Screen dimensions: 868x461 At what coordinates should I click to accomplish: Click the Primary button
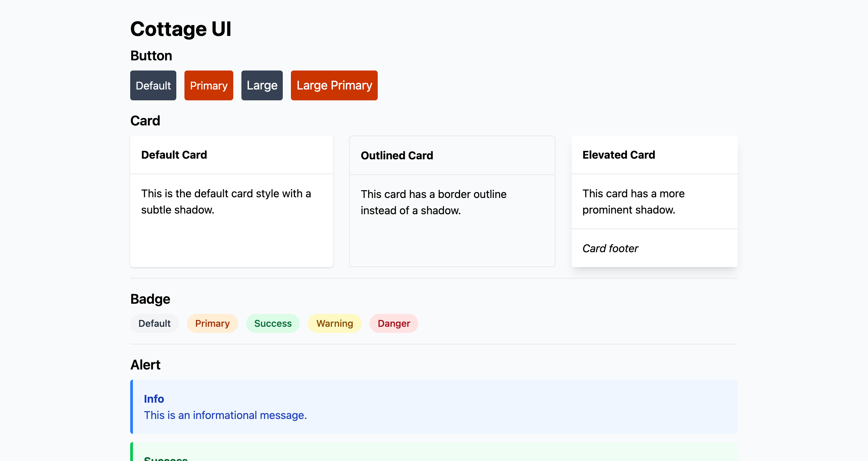click(x=209, y=85)
